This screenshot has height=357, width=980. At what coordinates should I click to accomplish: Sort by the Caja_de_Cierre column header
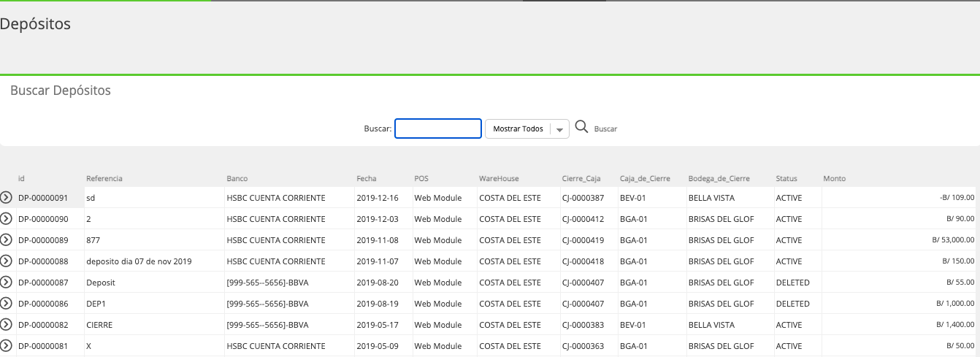646,178
